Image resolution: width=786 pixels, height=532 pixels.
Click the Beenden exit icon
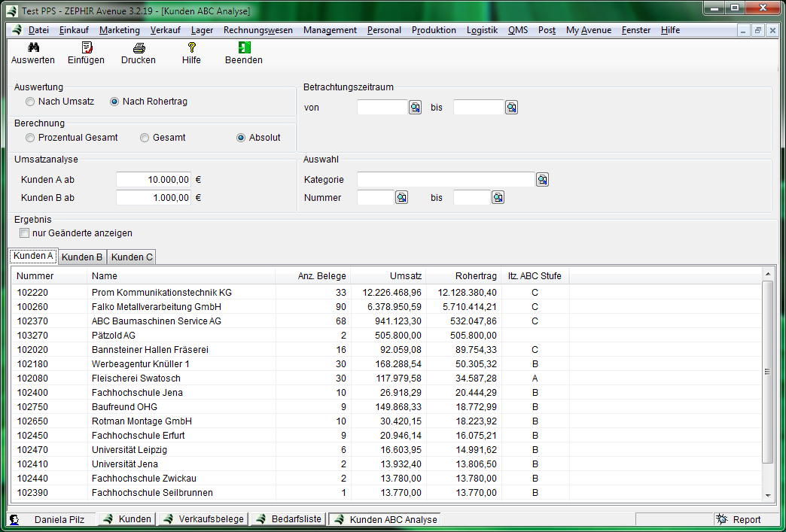pos(244,47)
